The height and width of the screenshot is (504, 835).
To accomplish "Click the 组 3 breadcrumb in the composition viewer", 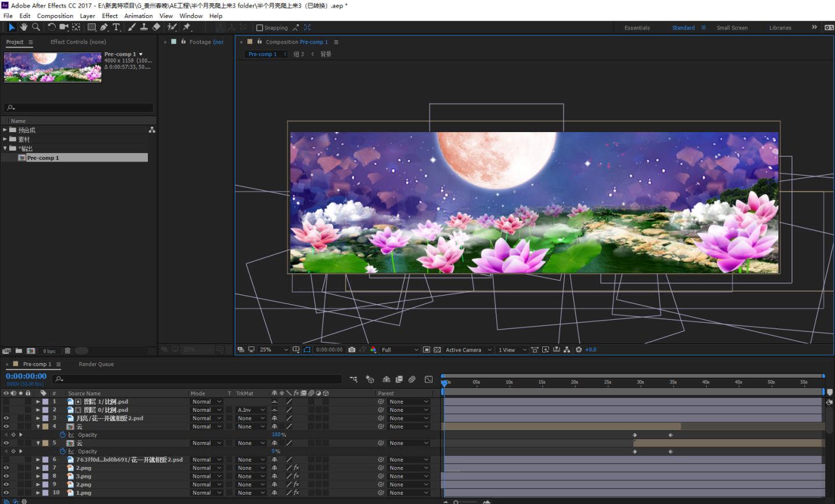I will click(x=299, y=54).
